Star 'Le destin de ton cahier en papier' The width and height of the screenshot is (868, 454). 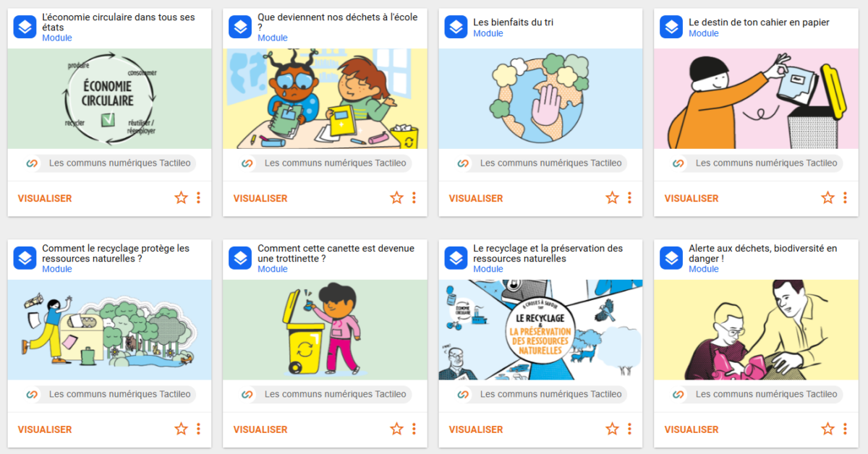827,198
